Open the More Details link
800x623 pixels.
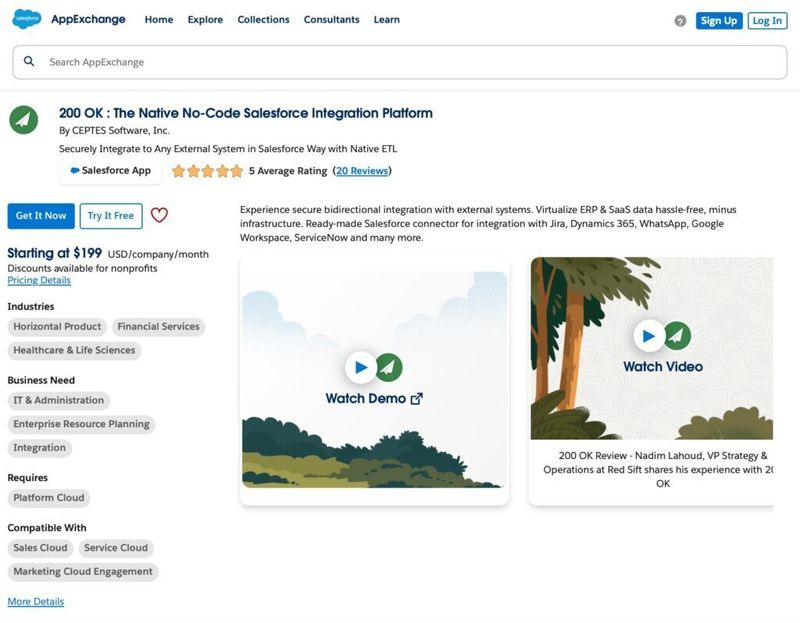[x=36, y=602]
